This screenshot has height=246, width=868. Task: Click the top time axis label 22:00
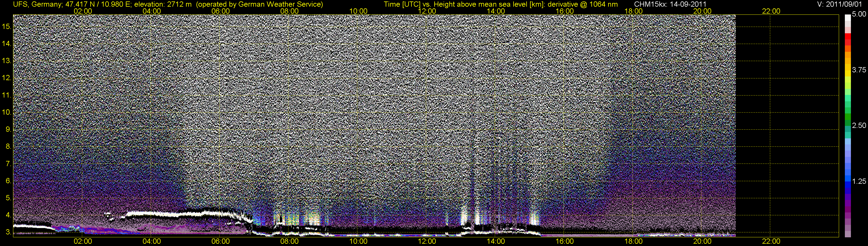(x=771, y=11)
